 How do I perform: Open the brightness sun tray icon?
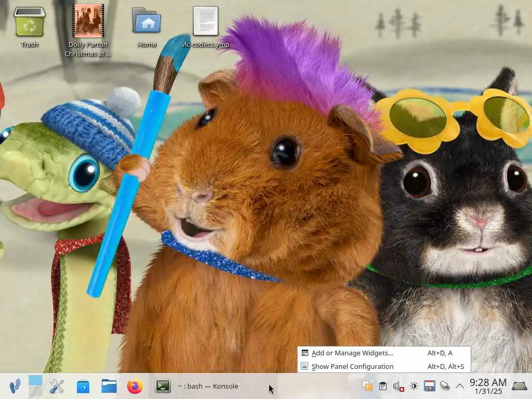[414, 386]
